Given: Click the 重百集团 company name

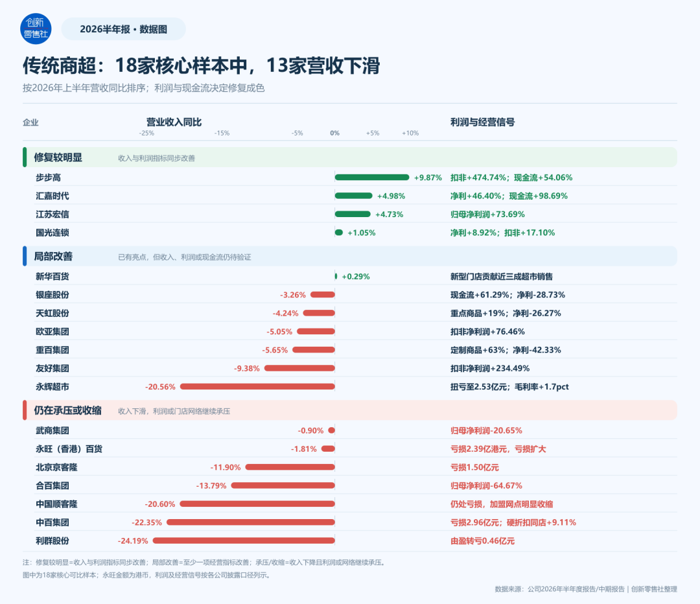Looking at the screenshot, I should [x=52, y=349].
